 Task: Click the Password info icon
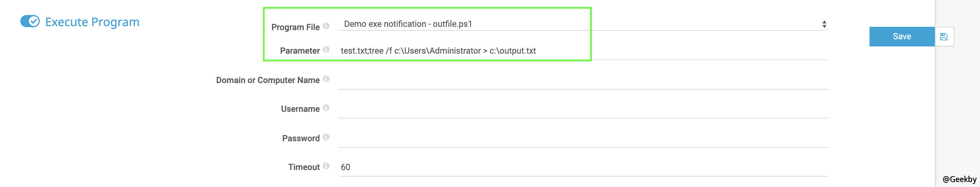[x=326, y=137]
